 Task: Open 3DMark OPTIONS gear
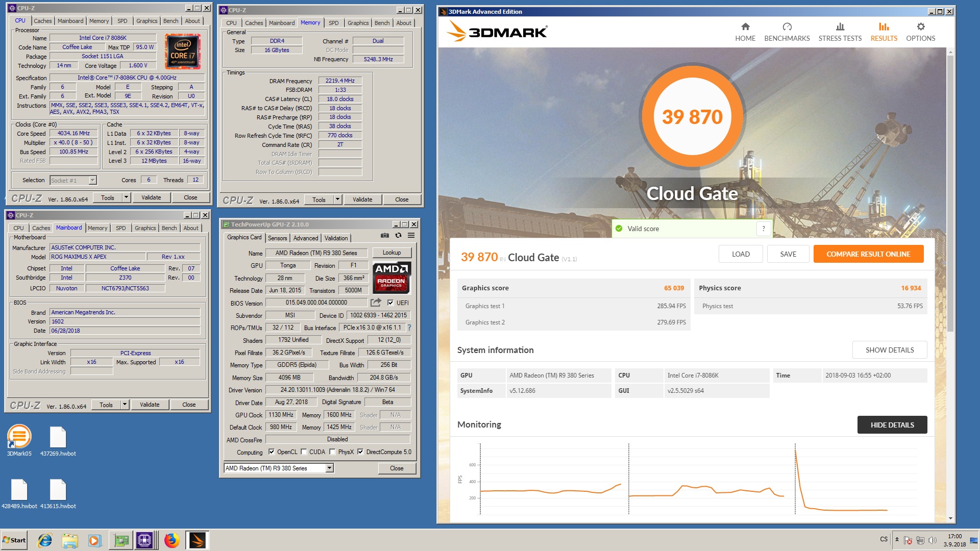(x=920, y=32)
